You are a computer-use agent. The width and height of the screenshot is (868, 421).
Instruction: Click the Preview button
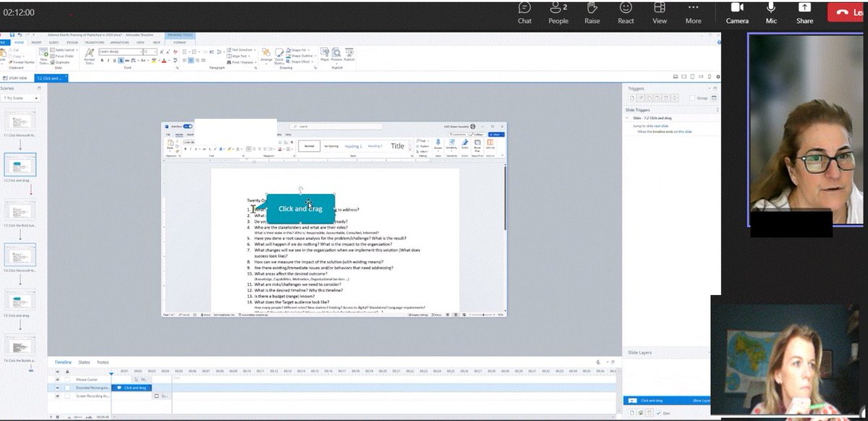[336, 55]
